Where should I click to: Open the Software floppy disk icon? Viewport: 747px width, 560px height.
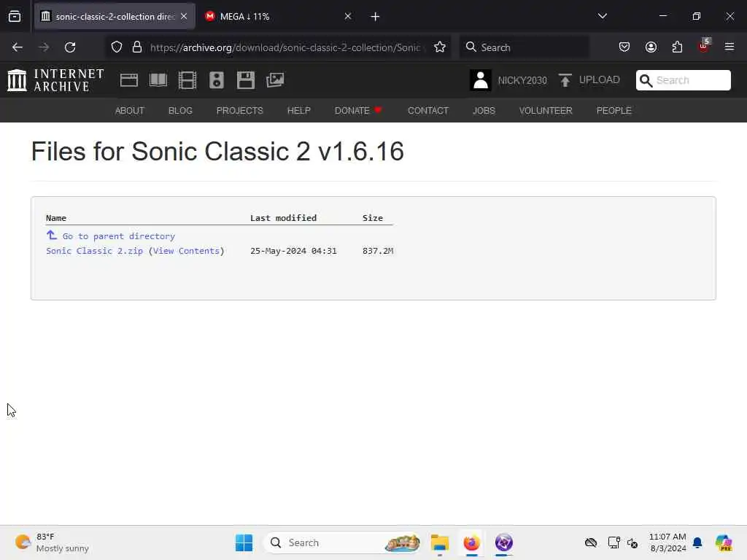tap(246, 80)
